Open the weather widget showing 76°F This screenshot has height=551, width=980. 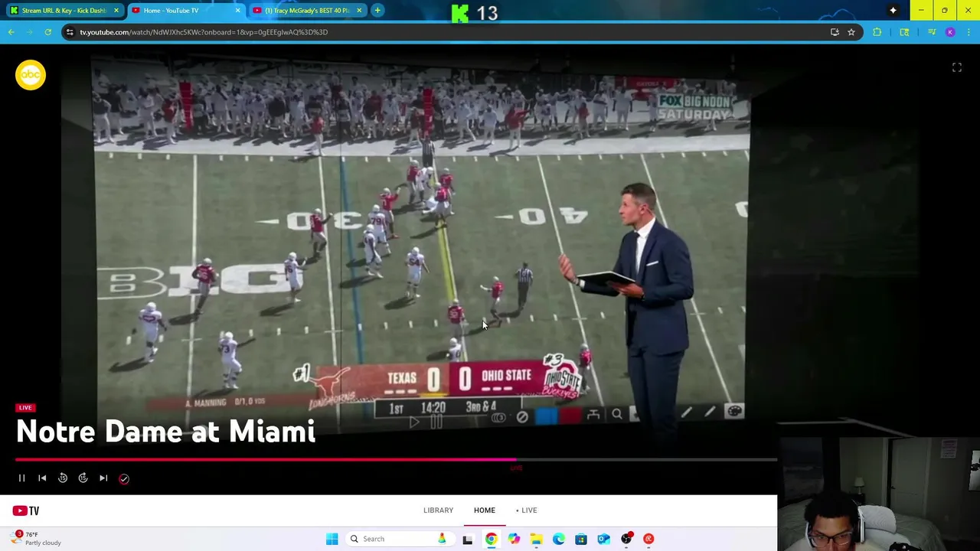point(37,539)
